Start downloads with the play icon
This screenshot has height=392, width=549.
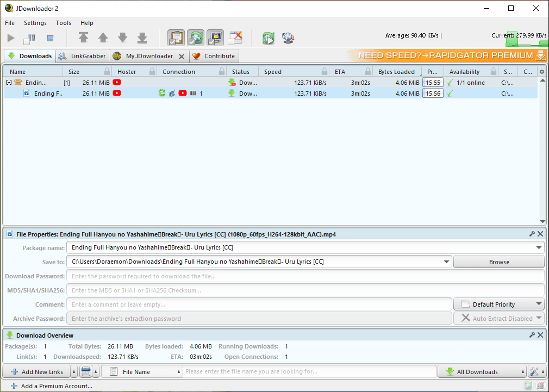pyautogui.click(x=10, y=38)
